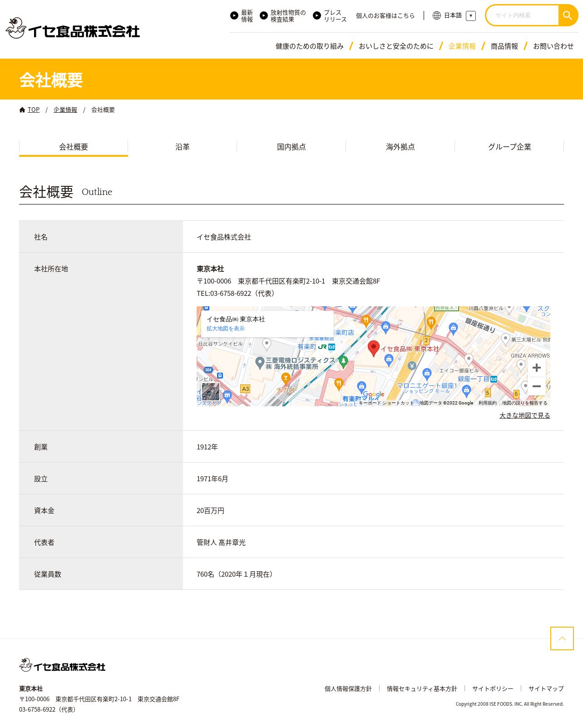
Task: Click the ¥ bank marker on map
Action: (412, 366)
